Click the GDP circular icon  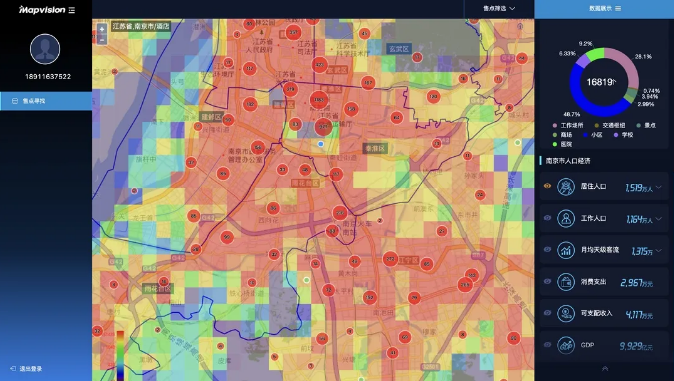pyautogui.click(x=566, y=345)
